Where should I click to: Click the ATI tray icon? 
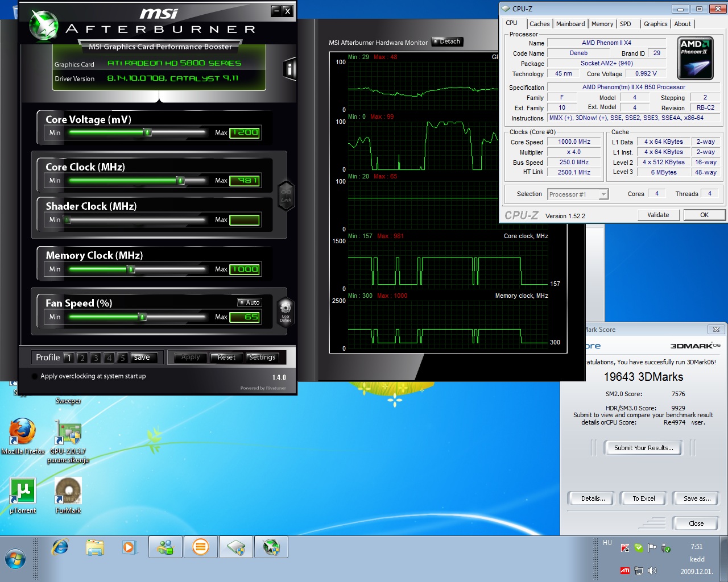click(624, 571)
